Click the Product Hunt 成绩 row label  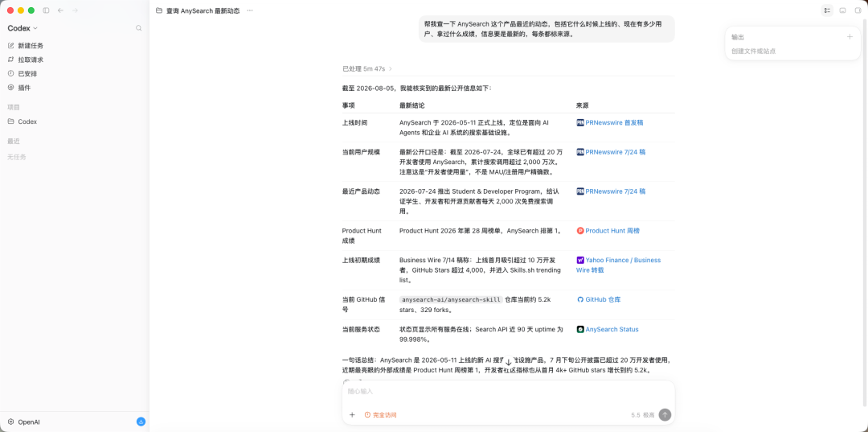click(x=362, y=236)
